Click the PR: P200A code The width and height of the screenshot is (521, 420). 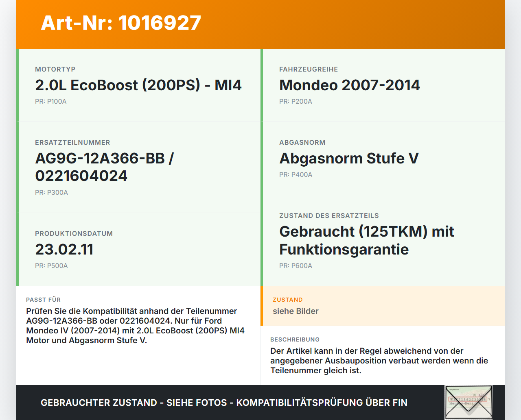296,101
